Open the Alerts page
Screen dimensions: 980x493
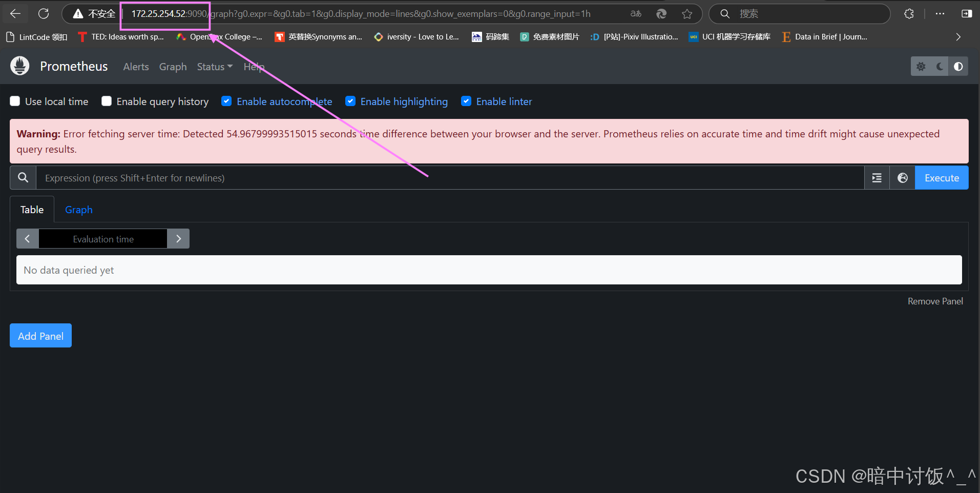[136, 67]
